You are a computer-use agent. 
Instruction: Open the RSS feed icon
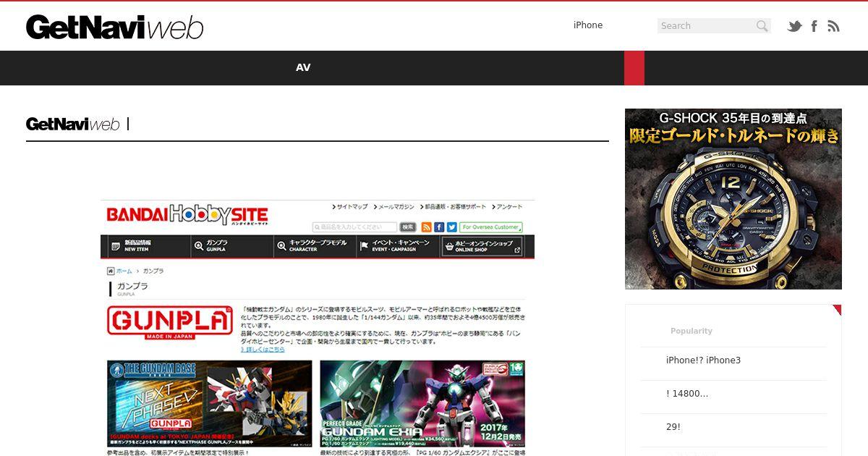pyautogui.click(x=833, y=26)
